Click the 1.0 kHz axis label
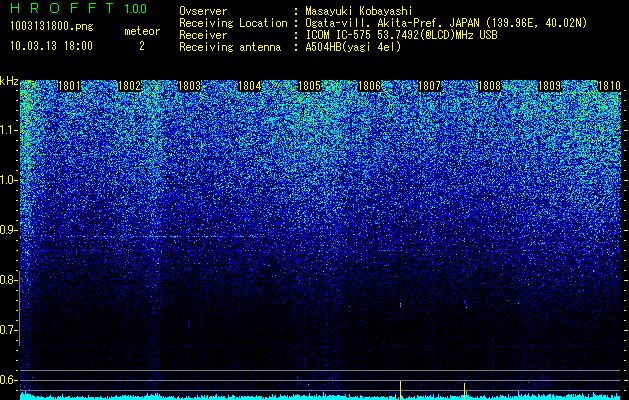Viewport: 629px width, 400px height. (x=9, y=180)
